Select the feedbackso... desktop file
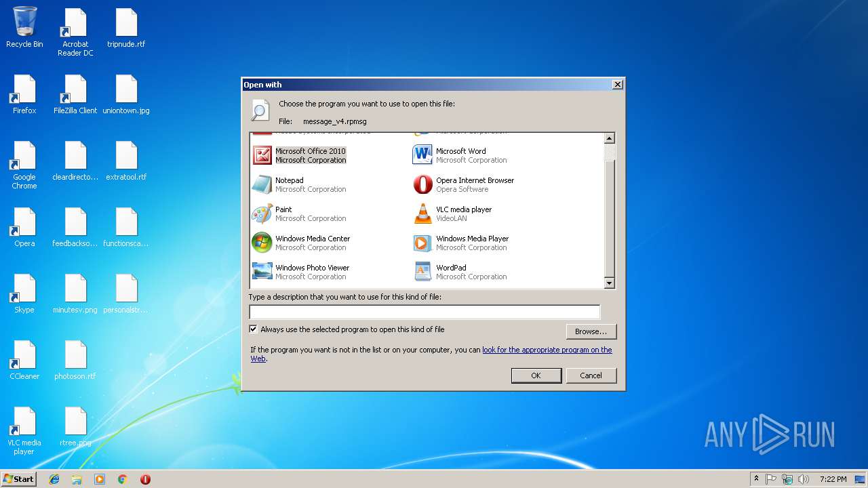The width and height of the screenshot is (868, 488). point(75,227)
